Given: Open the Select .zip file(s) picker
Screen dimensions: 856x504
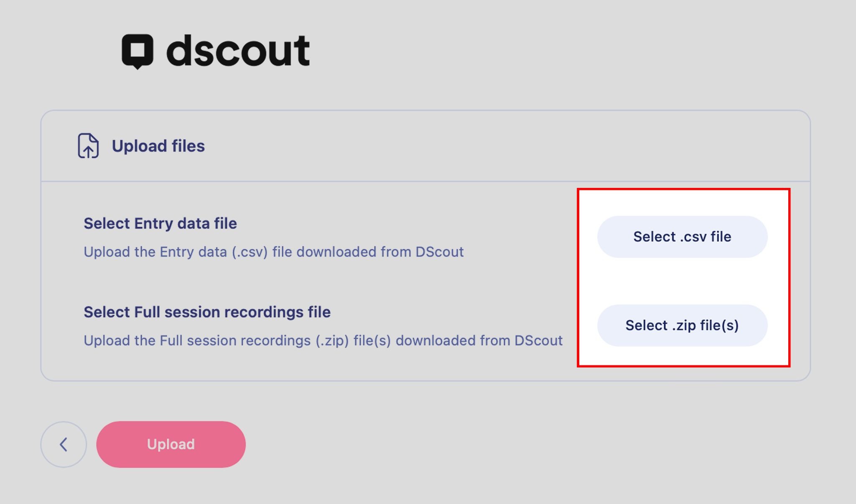Looking at the screenshot, I should [682, 325].
